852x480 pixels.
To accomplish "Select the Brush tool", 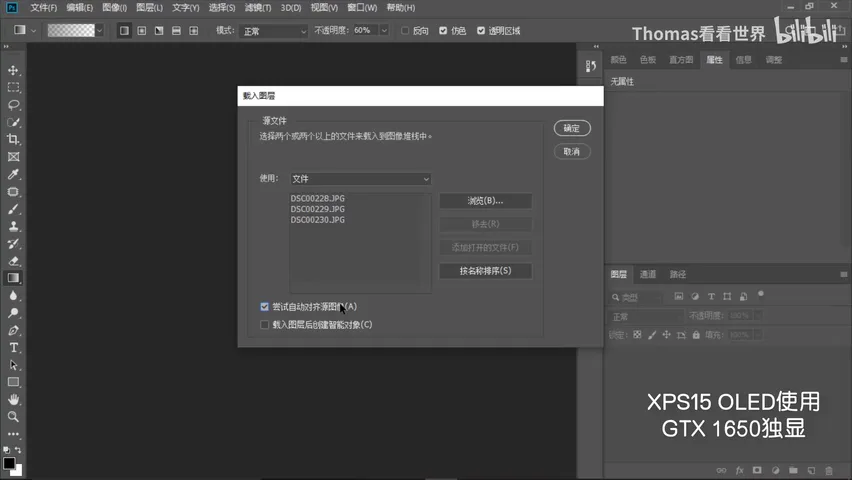I will click(x=14, y=209).
